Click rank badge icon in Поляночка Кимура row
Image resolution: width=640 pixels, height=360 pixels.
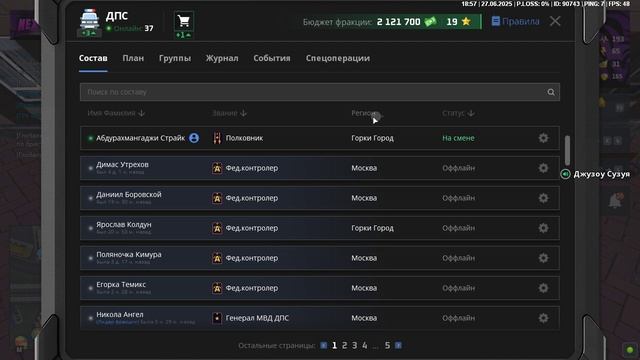tap(217, 258)
